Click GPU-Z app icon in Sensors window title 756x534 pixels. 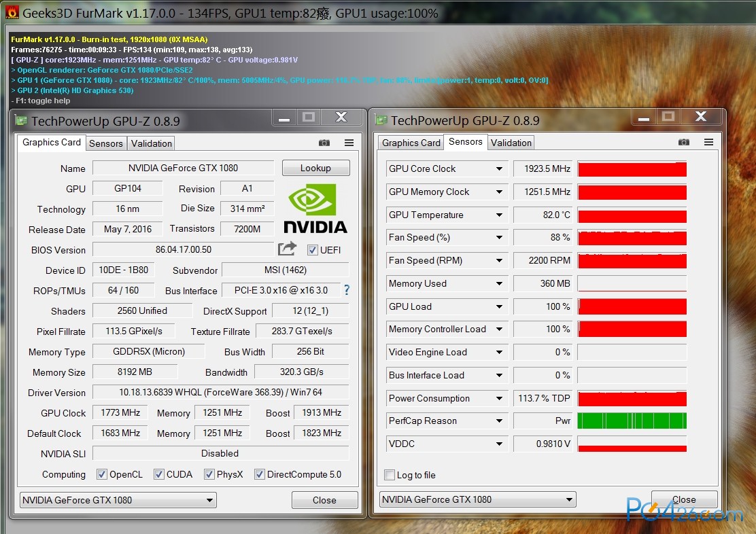(x=381, y=120)
